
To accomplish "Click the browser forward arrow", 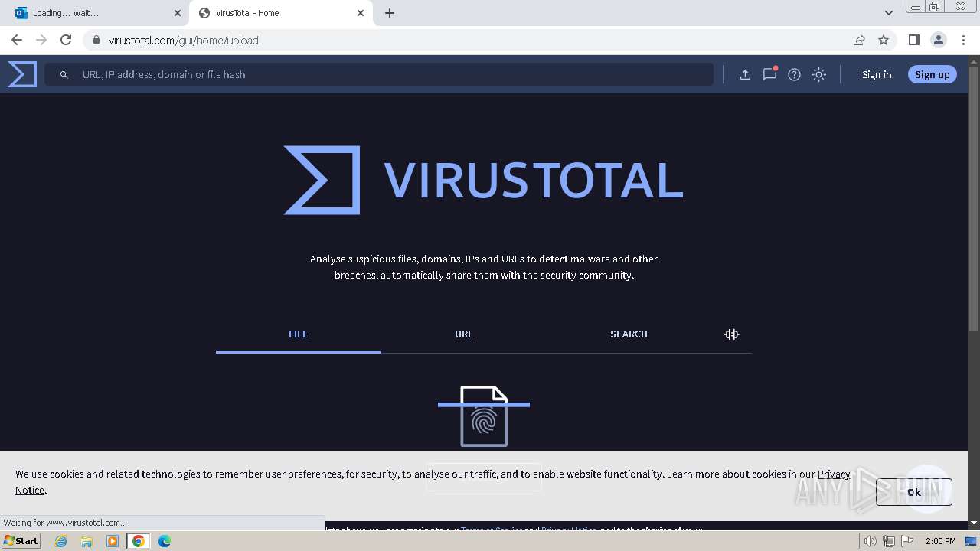I will 41,40.
